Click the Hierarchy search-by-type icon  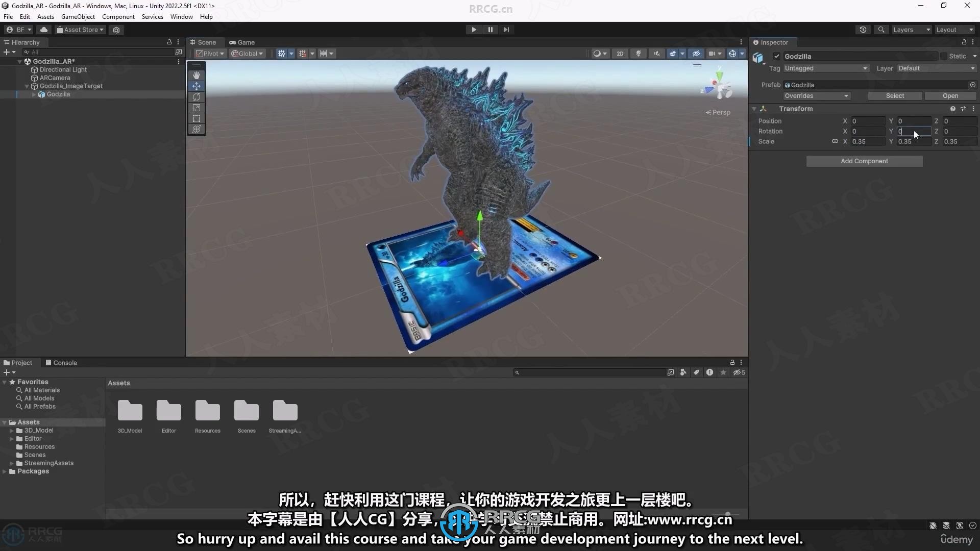[x=178, y=52]
